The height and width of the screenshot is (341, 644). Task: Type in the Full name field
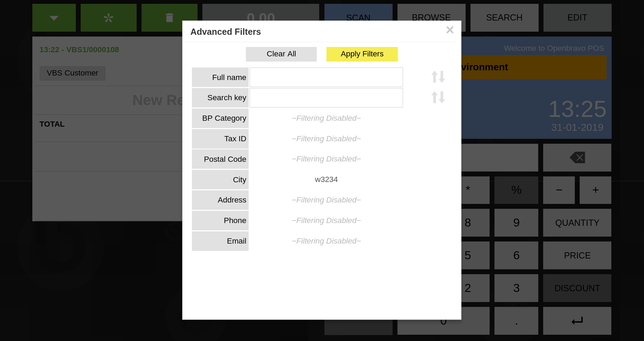pyautogui.click(x=326, y=77)
